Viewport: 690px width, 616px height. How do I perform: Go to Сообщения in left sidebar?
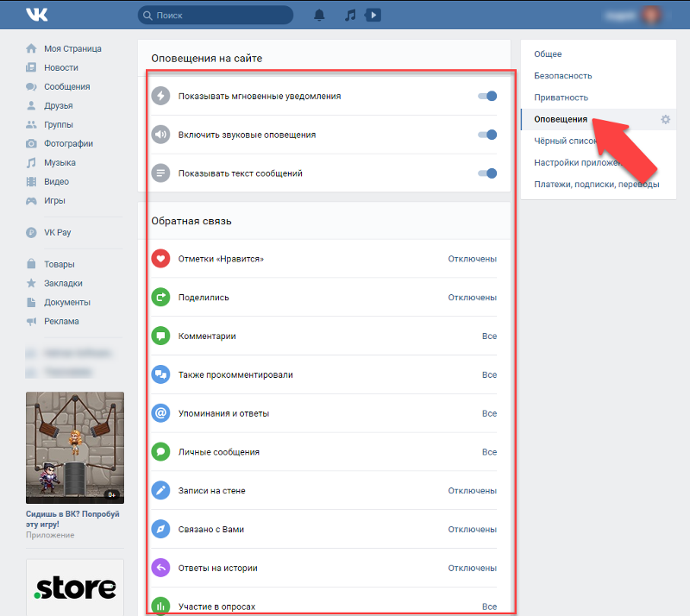[x=66, y=86]
